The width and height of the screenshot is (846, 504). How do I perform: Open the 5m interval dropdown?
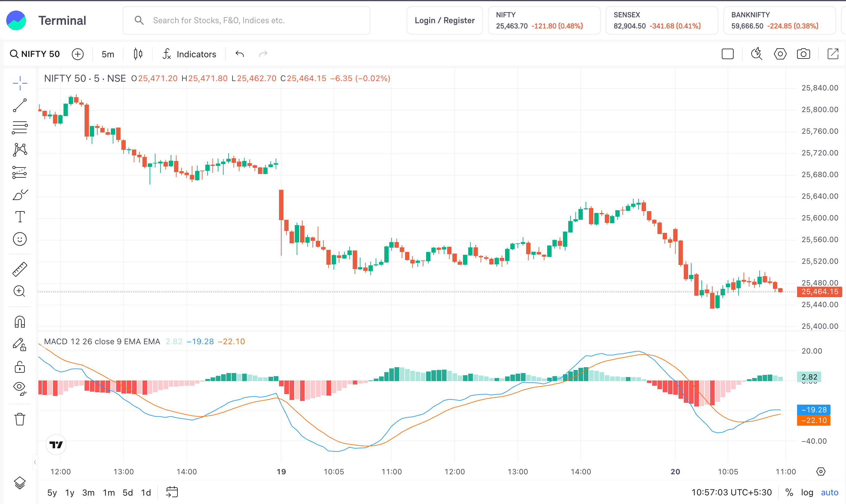tap(108, 54)
